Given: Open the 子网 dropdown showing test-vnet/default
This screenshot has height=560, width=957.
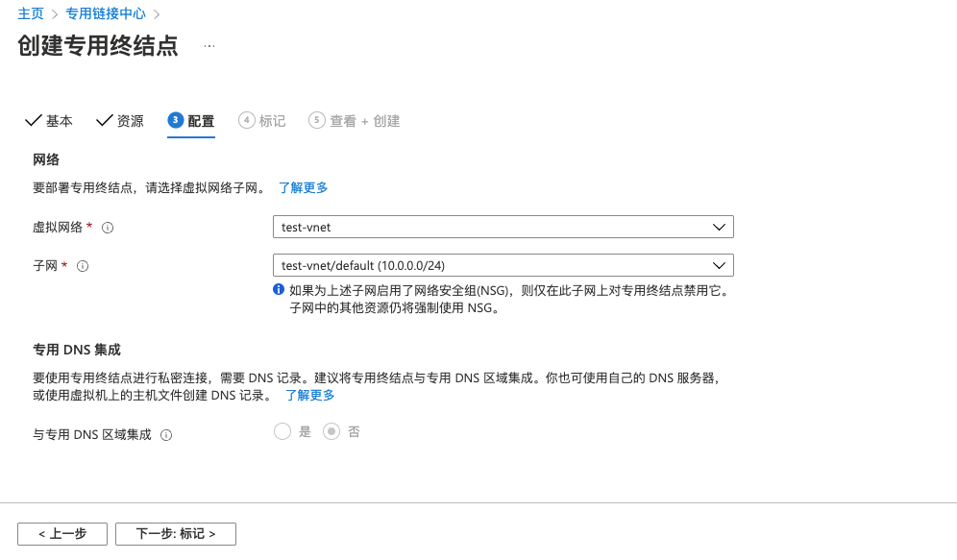Looking at the screenshot, I should tap(502, 264).
